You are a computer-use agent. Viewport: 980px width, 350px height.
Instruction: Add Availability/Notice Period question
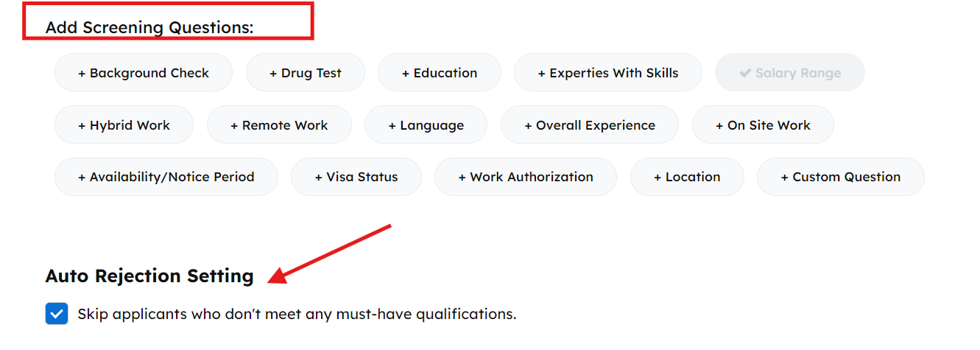tap(166, 177)
